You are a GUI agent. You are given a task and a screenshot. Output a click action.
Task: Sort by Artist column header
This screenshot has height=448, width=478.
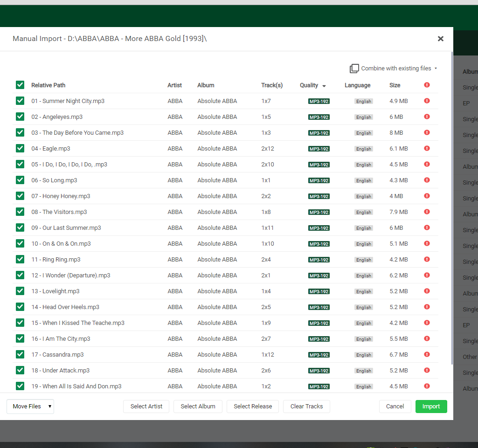[x=175, y=85]
